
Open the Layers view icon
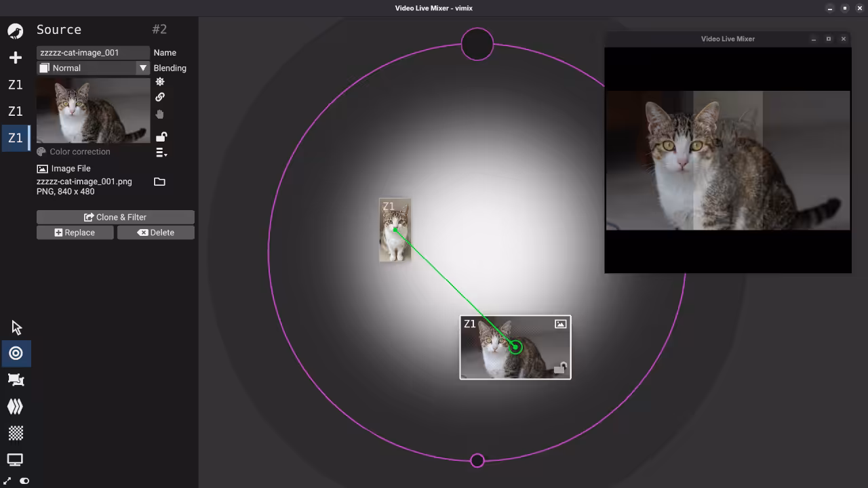pyautogui.click(x=16, y=406)
